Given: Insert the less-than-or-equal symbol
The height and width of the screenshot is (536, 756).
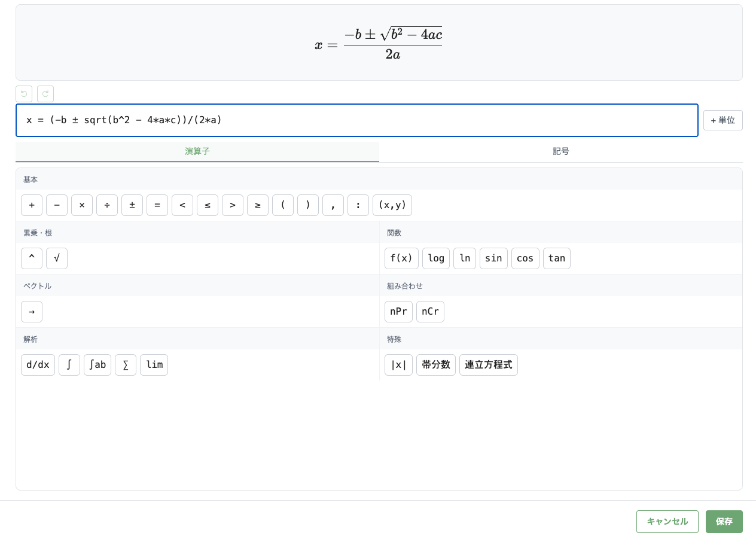Looking at the screenshot, I should click(x=208, y=205).
